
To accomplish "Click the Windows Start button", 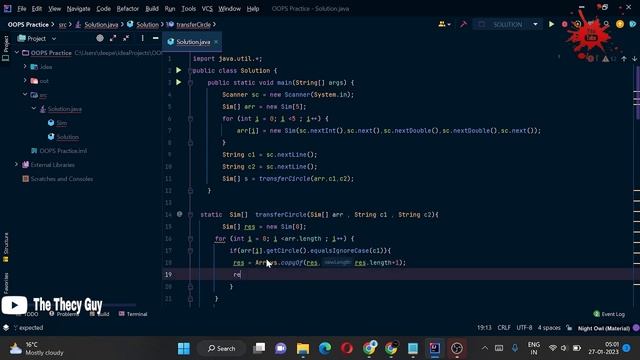I will (x=184, y=348).
